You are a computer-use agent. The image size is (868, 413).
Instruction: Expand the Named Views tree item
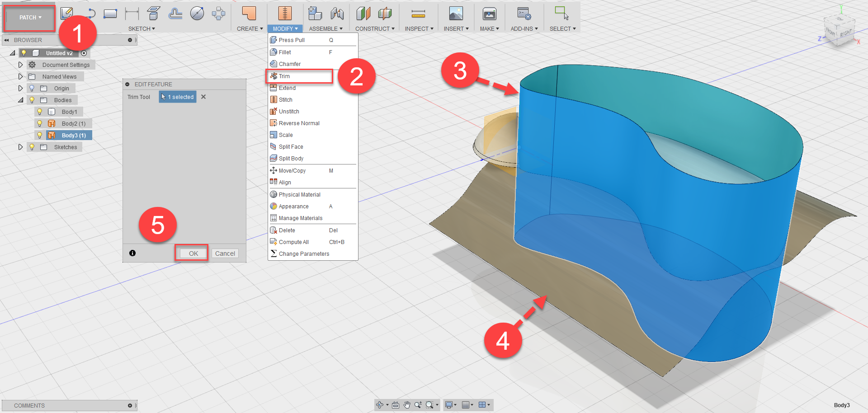point(20,76)
